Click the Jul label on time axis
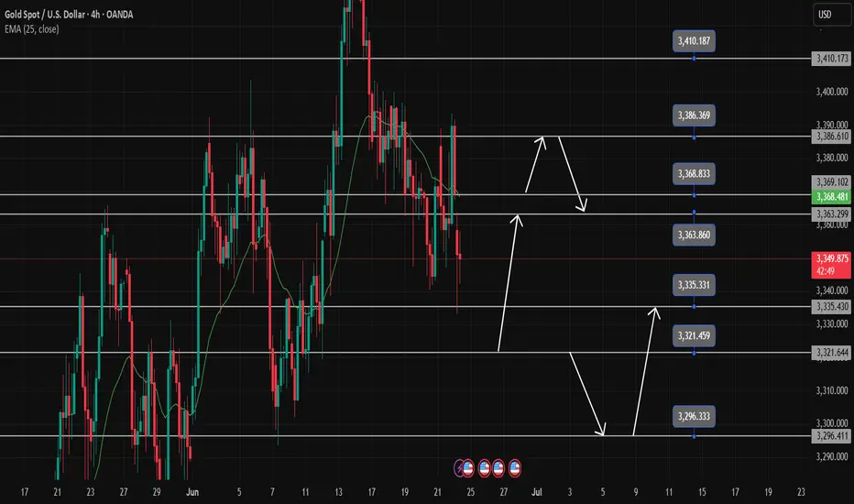Screen dimensions: 854x504 pos(536,492)
